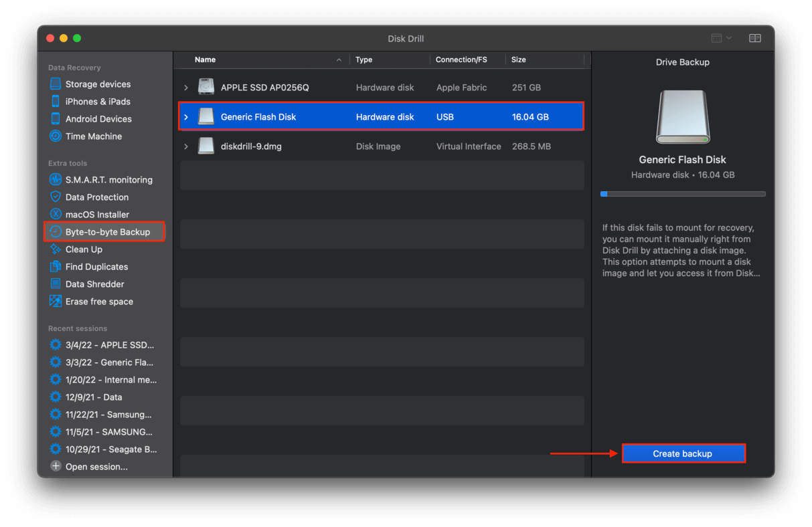This screenshot has height=527, width=812.
Task: Click 'Apple Fabric' connection cell
Action: point(462,88)
